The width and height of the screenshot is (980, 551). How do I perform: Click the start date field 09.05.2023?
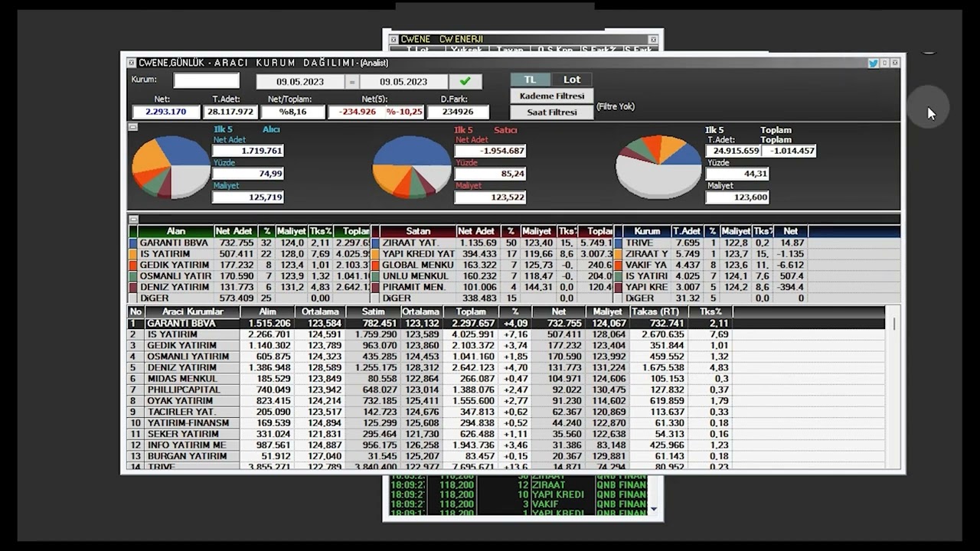coord(300,82)
